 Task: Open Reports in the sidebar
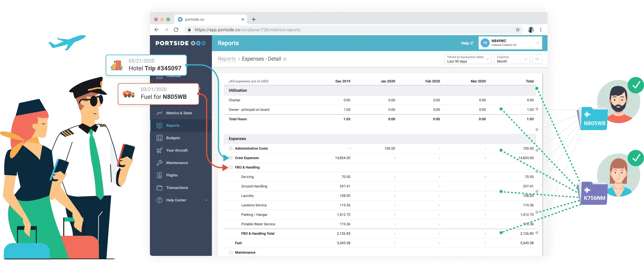[x=181, y=126]
